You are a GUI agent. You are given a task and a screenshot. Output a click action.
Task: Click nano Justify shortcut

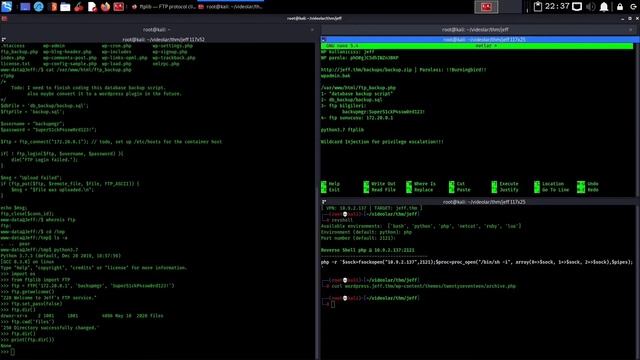(x=505, y=190)
